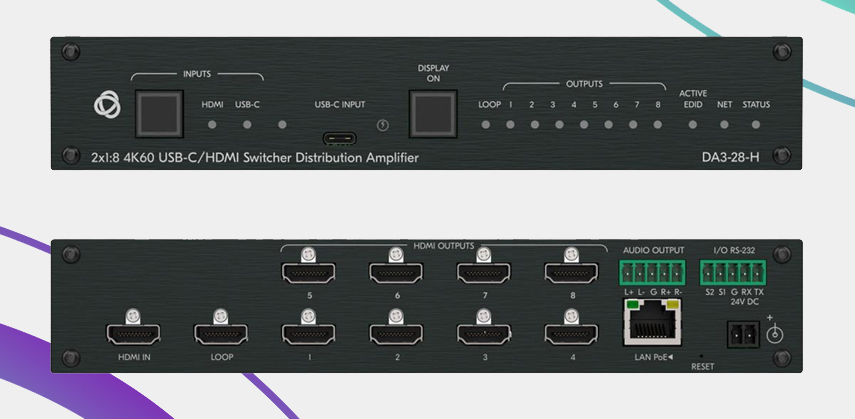This screenshot has height=419, width=855.
Task: Click the 'HDMI IN' label text
Action: pyautogui.click(x=134, y=357)
